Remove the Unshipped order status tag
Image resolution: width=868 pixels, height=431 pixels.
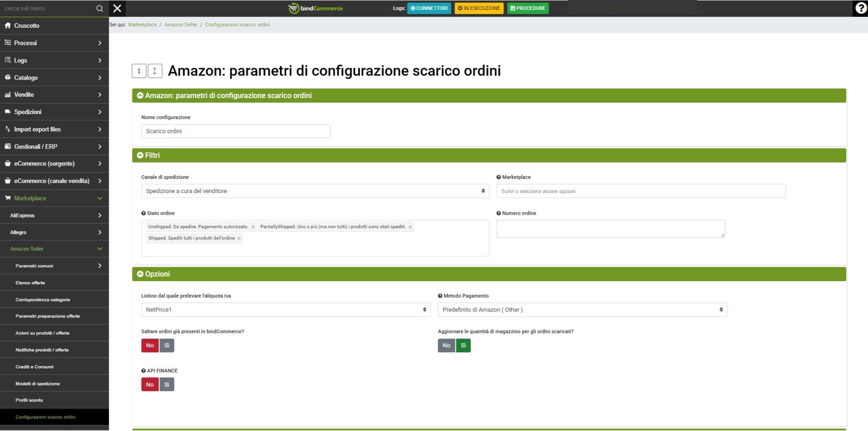tap(253, 227)
